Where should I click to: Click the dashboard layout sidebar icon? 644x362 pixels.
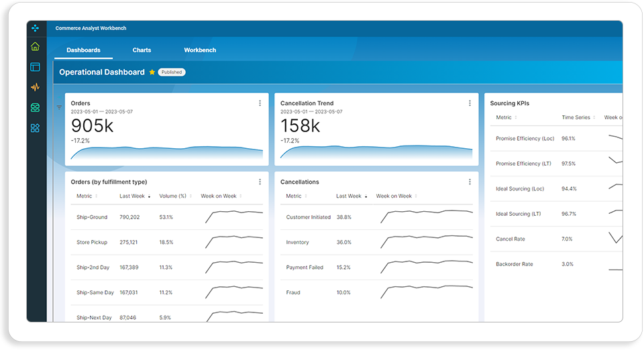[x=36, y=67]
